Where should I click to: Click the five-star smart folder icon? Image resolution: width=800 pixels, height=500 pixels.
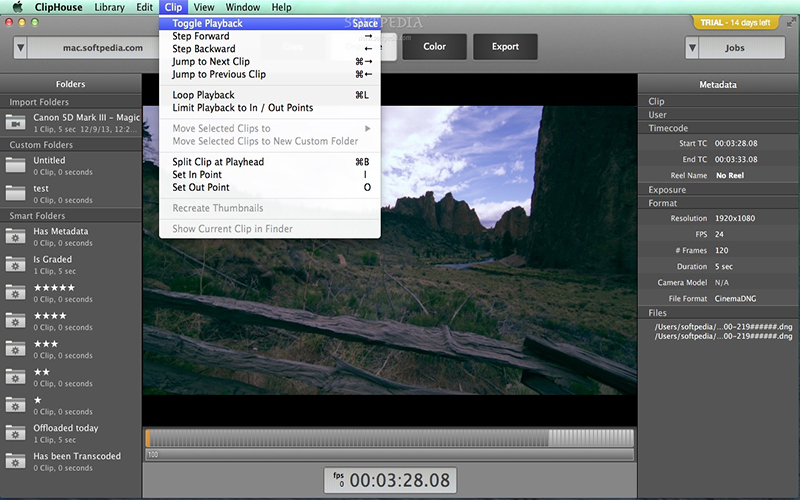pyautogui.click(x=15, y=293)
